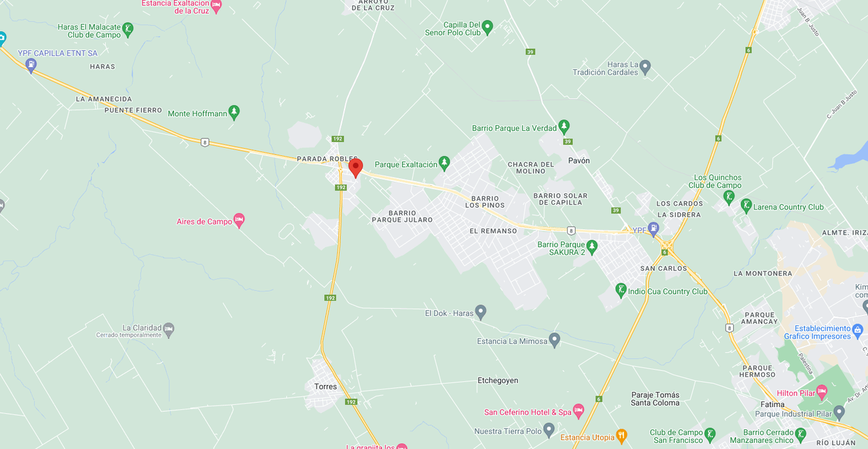Viewport: 868px width, 449px height.
Task: Open Barrio Parque SAKURA 2 icon
Action: (x=591, y=247)
